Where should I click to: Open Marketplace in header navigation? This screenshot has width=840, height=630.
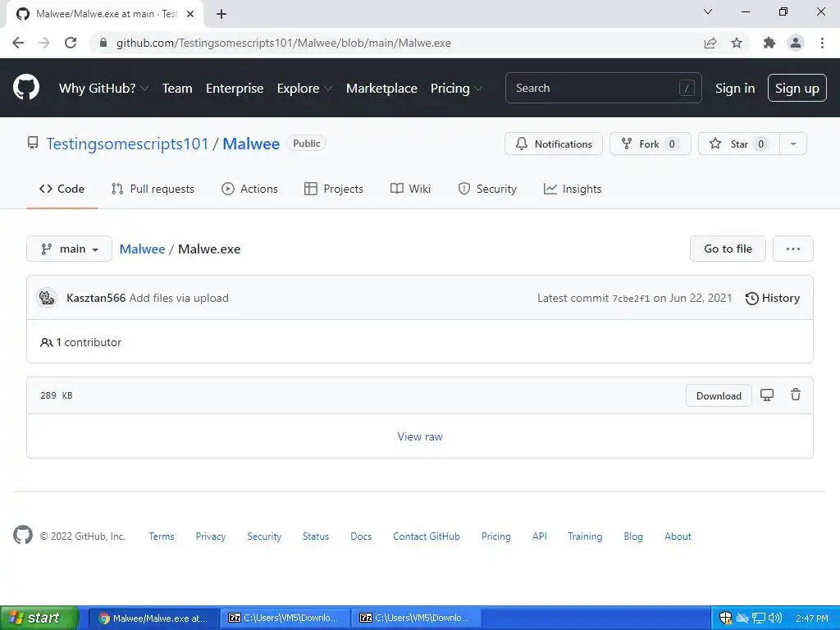[381, 88]
